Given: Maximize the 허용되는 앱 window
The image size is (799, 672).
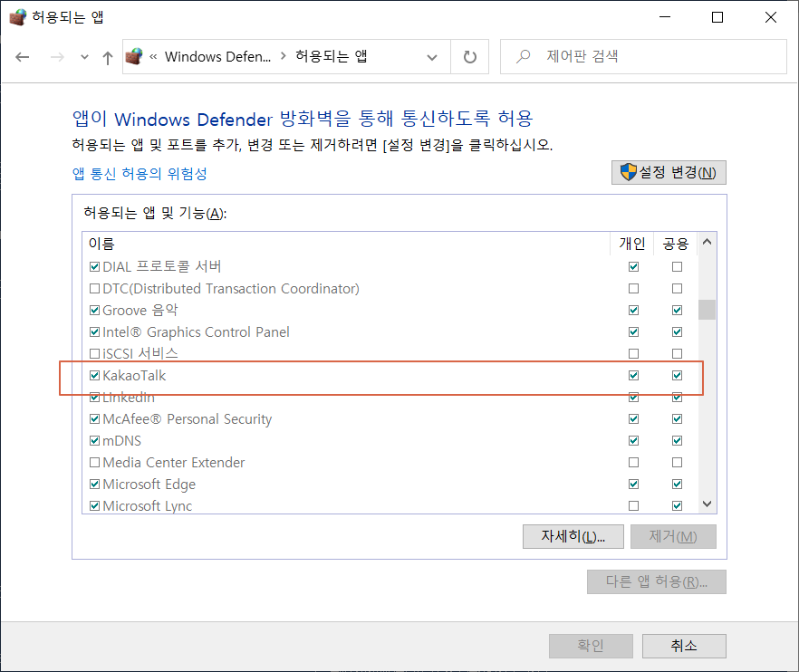Looking at the screenshot, I should pos(717,17).
